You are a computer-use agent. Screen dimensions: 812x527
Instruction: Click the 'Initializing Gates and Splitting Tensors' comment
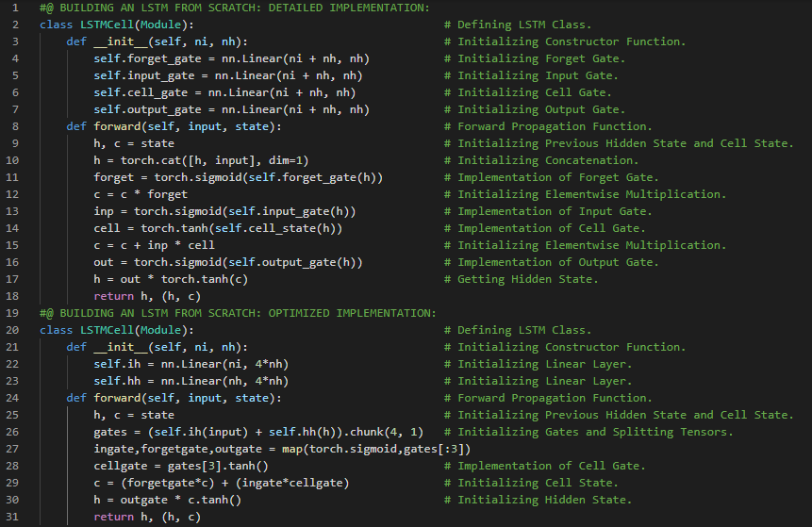click(594, 432)
